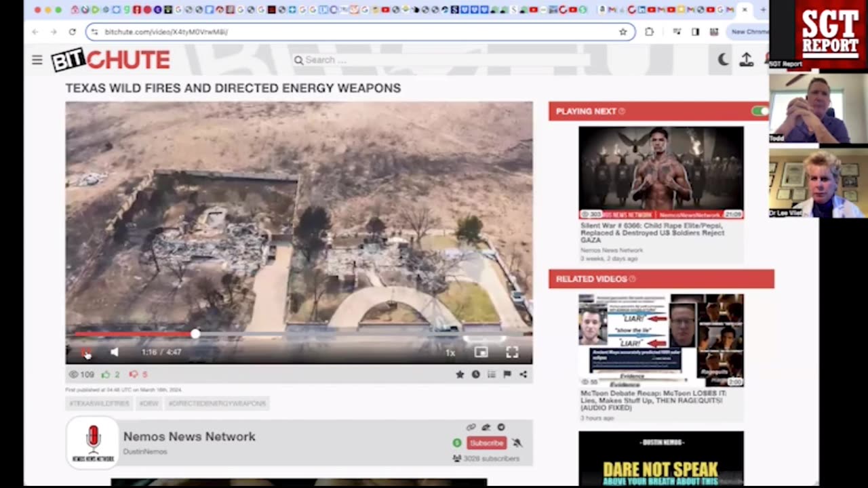Click the New Chrome available button

pyautogui.click(x=749, y=32)
